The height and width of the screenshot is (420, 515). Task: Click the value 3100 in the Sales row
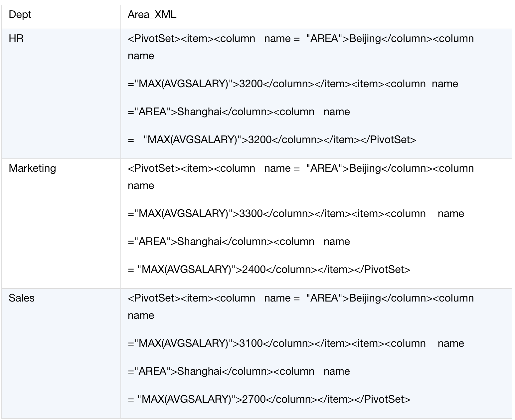pos(250,343)
